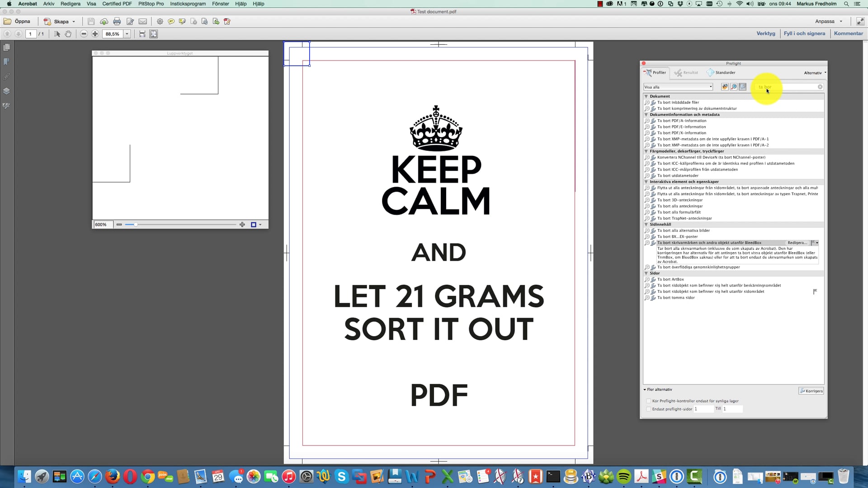Collapse the Sidor group

click(646, 273)
